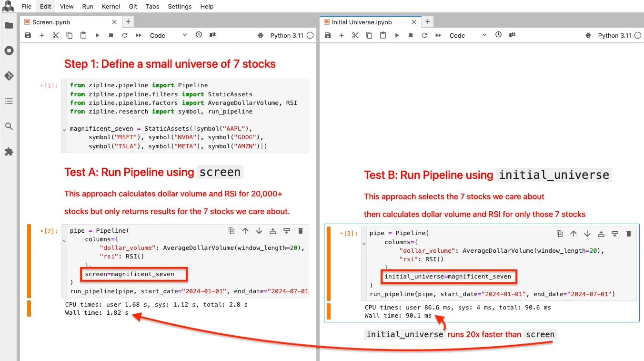Open the Table of Contents sidebar icon
644x361 pixels.
click(9, 101)
